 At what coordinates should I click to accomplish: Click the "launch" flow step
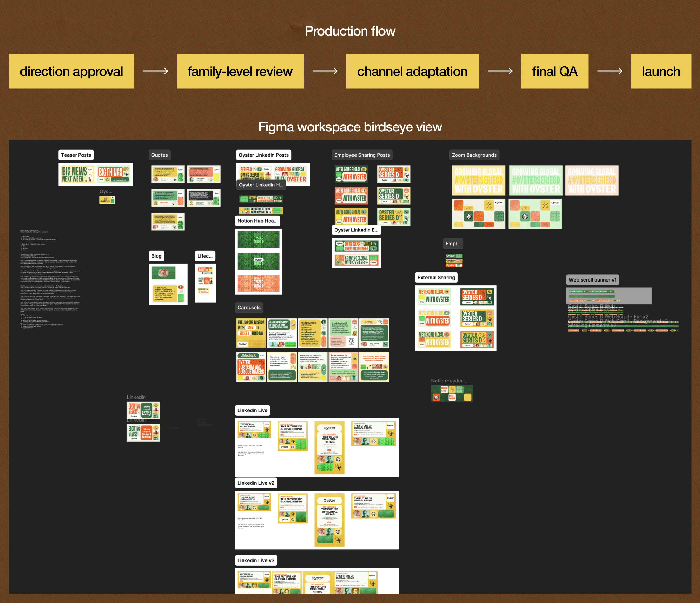click(x=661, y=71)
